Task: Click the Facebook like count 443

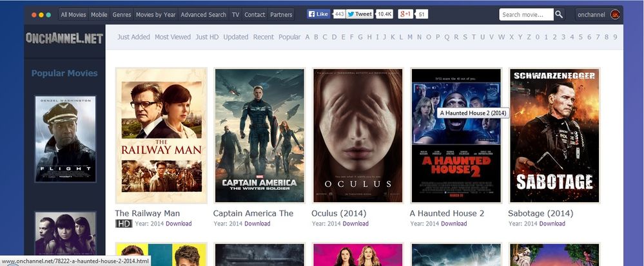Action: coord(339,14)
